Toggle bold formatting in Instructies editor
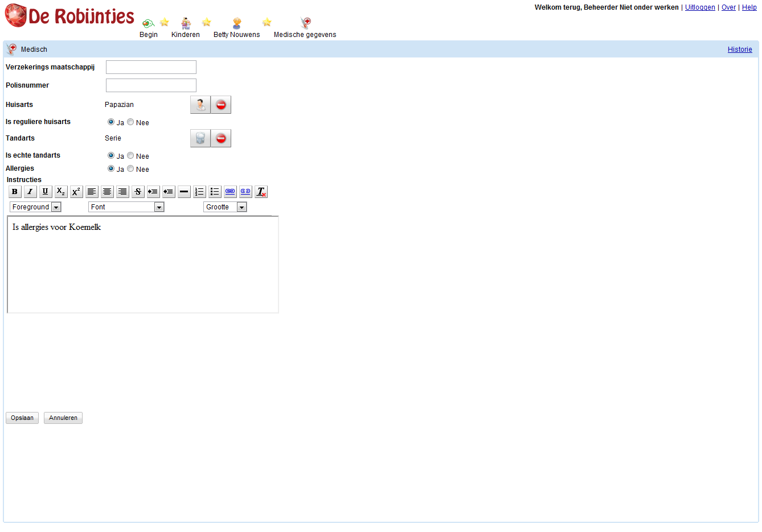This screenshot has height=532, width=762. tap(15, 192)
